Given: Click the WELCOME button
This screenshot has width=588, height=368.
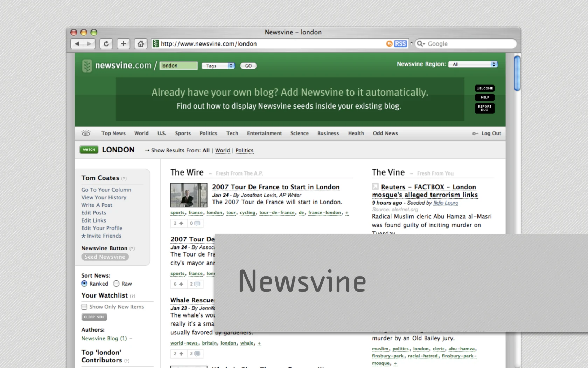Looking at the screenshot, I should (x=485, y=88).
